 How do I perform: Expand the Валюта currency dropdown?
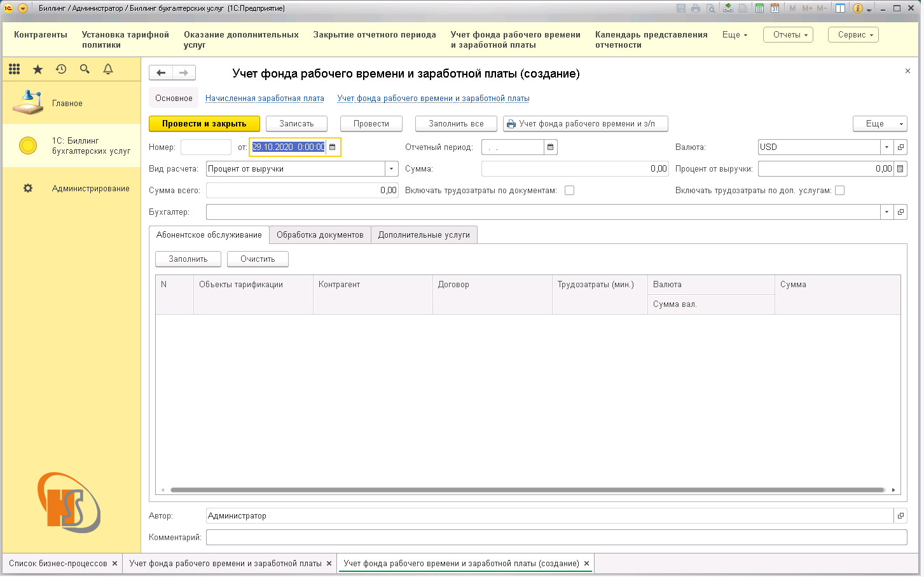[x=886, y=147]
